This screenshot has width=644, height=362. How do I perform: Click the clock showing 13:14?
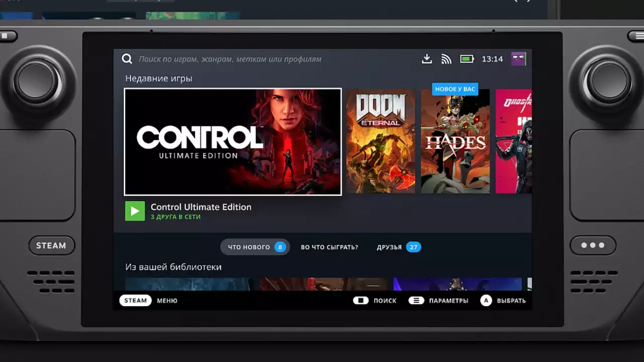pos(492,59)
